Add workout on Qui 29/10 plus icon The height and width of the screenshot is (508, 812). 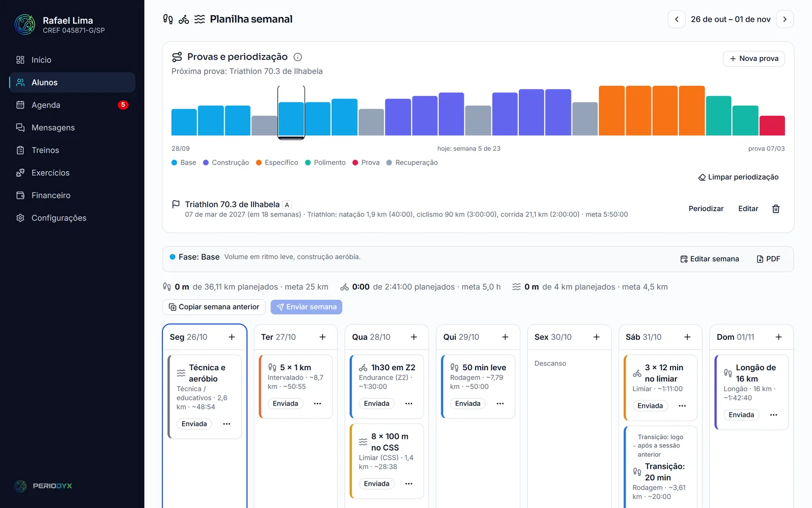[505, 337]
